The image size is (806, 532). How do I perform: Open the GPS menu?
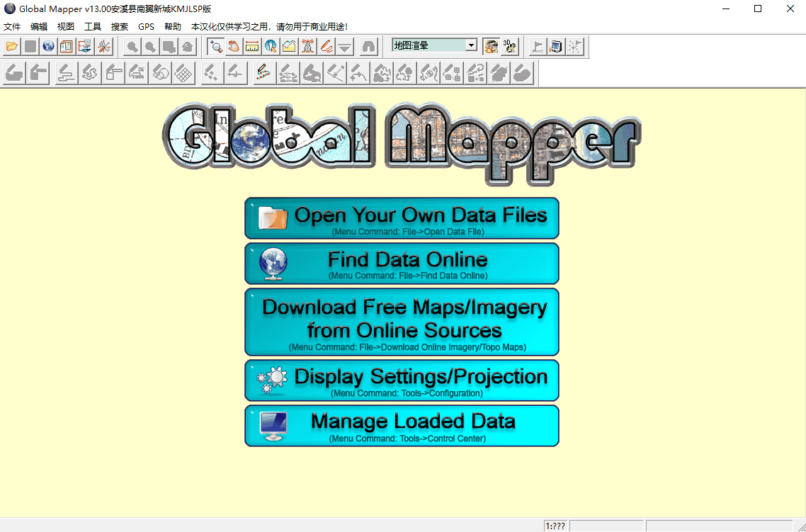click(x=146, y=26)
